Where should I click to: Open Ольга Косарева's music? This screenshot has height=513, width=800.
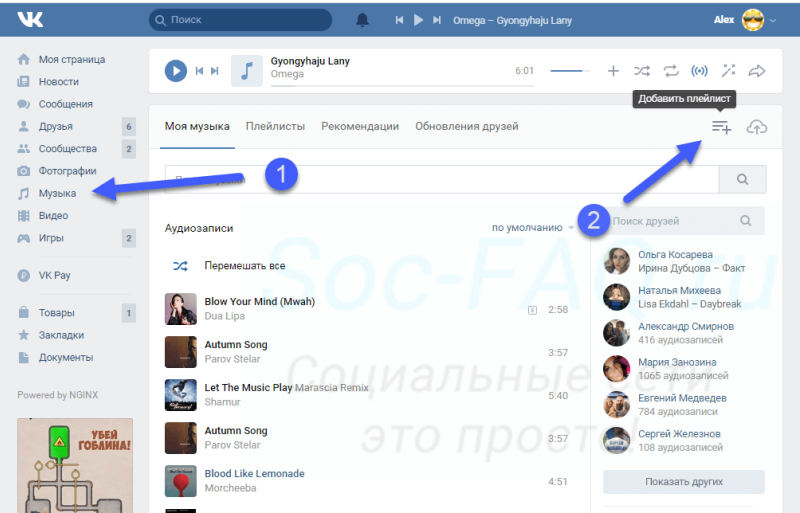coord(683,261)
